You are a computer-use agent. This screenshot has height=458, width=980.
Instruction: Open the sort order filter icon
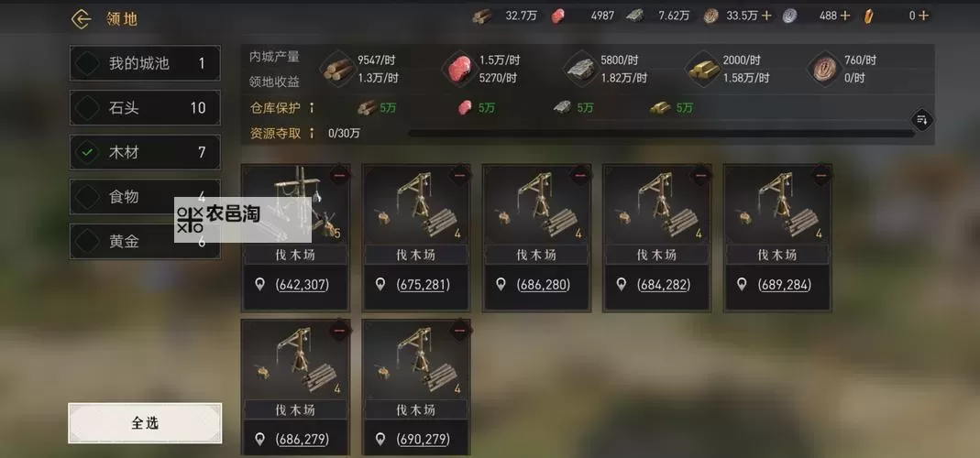922,119
